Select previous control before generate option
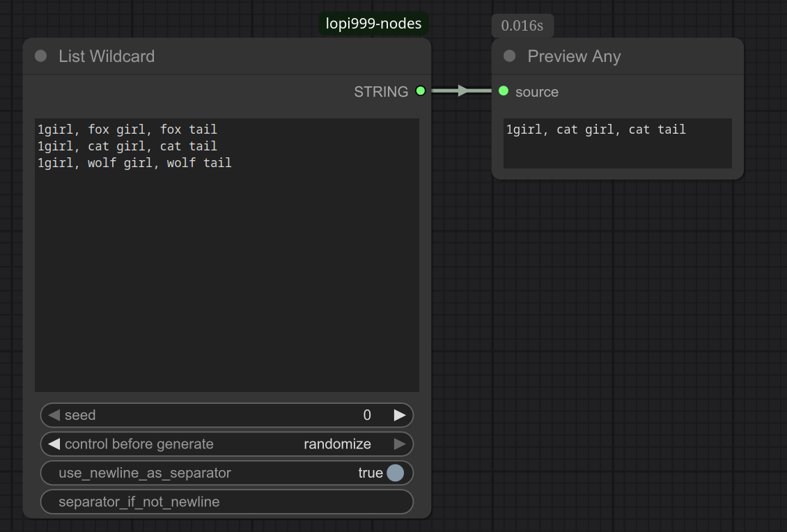This screenshot has height=532, width=787. (x=54, y=444)
